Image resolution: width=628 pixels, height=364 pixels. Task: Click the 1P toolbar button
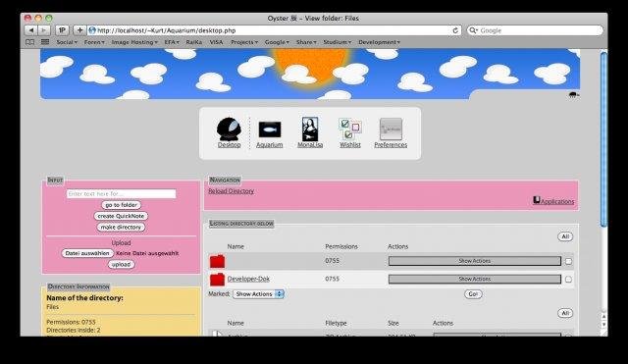click(x=62, y=30)
